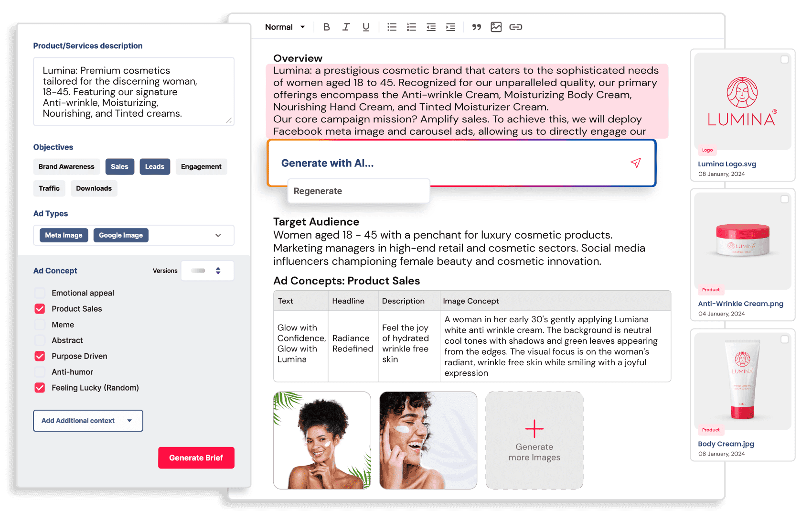Insert a blockquote

tap(476, 27)
